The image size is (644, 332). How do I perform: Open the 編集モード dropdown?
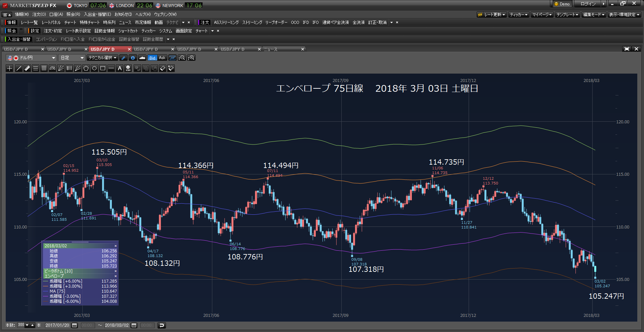[594, 15]
